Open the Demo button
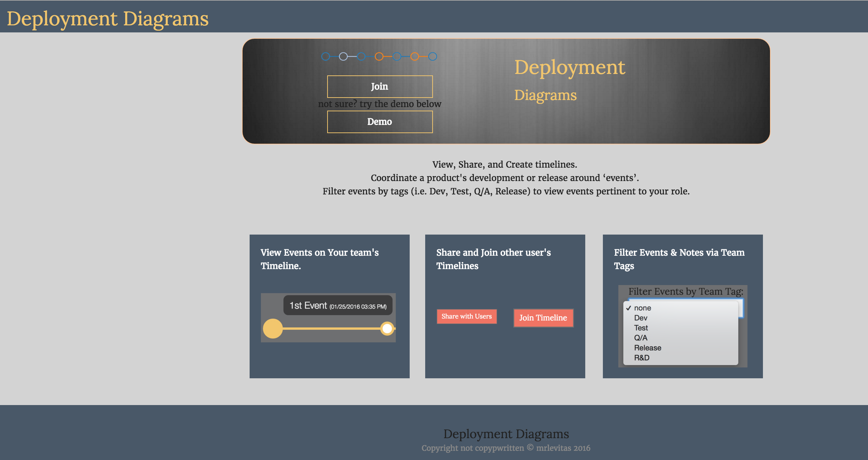 pyautogui.click(x=380, y=122)
